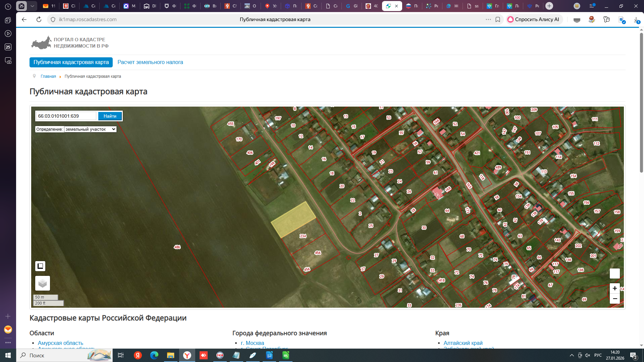Screen dimensions: 644x362
Task: Expand the tab group dropdown arrow
Action: click(32, 6)
